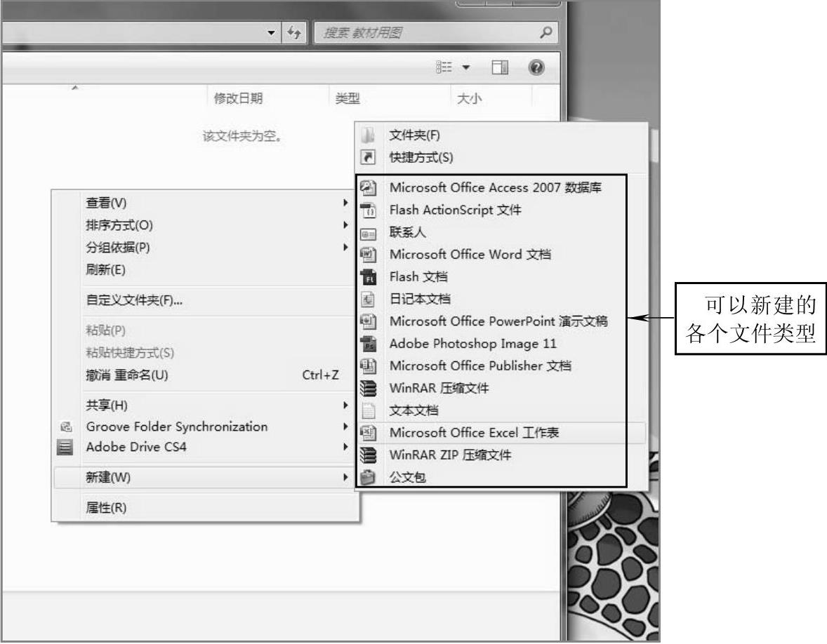Click the Word document icon
Screen dimensions: 827x644
pyautogui.click(x=368, y=255)
